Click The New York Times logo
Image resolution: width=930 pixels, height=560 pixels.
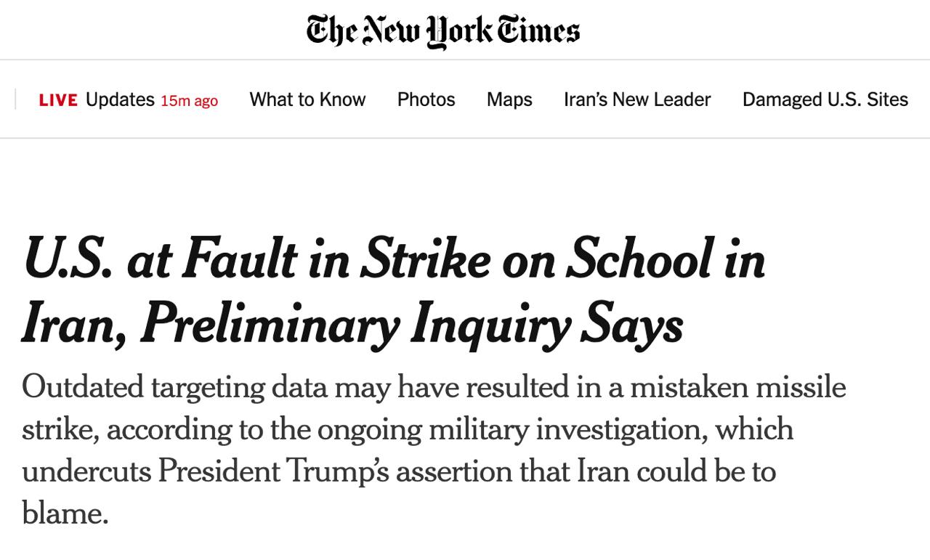pos(442,31)
